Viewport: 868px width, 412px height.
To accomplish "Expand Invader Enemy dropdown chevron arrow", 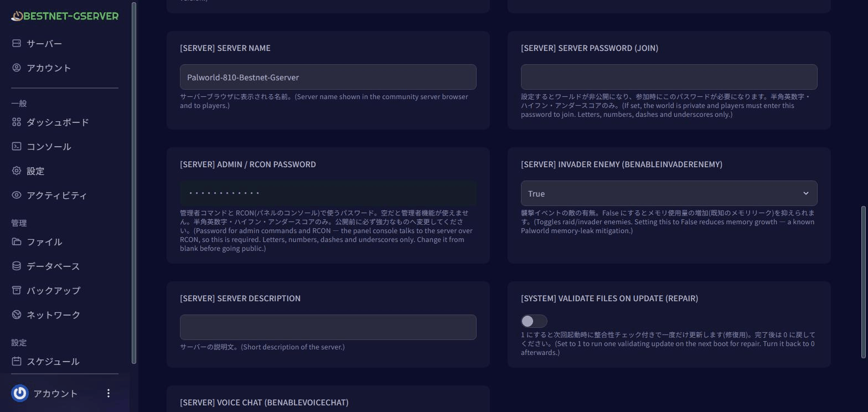I will 806,193.
